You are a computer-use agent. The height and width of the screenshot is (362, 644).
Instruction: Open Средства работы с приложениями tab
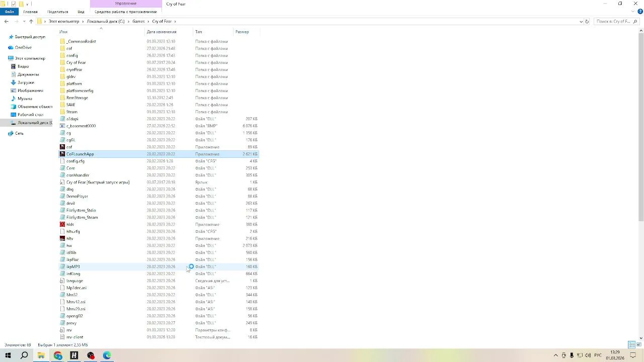(x=126, y=12)
